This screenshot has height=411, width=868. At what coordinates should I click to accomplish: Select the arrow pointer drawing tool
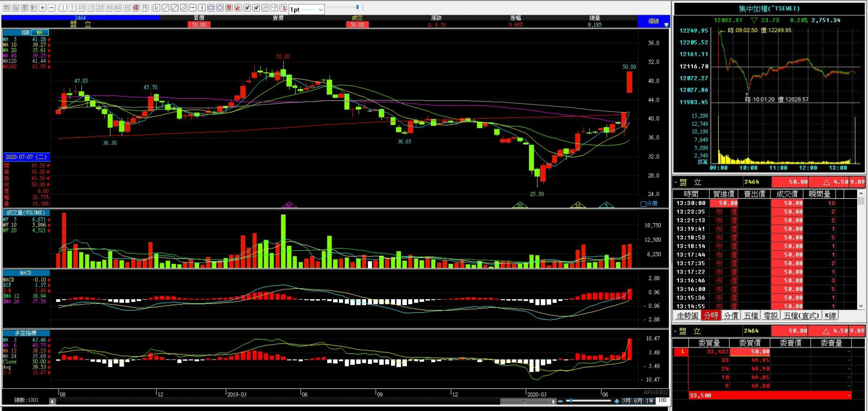(x=157, y=8)
